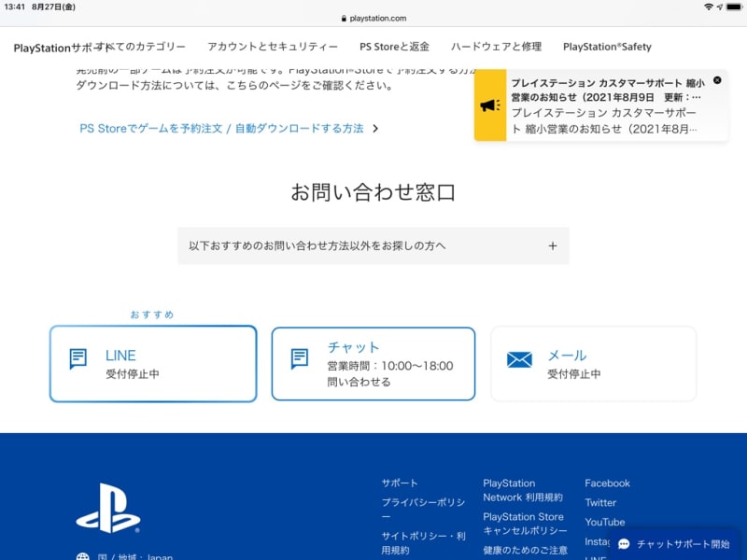Screen dimensions: 747x560
Task: Expand 以下おすすめのお問い合わせ方法以外 accordion
Action: click(373, 245)
